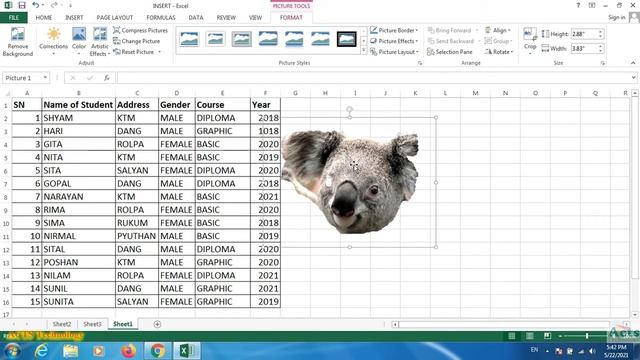Viewport: 640px width, 360px height.
Task: Open the Color options for picture
Action: click(x=79, y=42)
